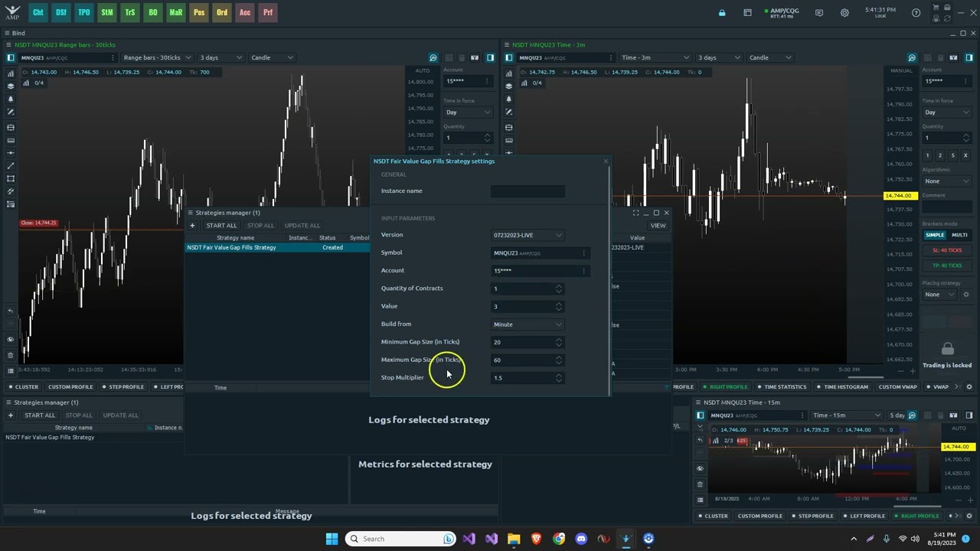Click the VIEW button in Strategies manager
The width and height of the screenshot is (980, 551).
click(x=658, y=226)
